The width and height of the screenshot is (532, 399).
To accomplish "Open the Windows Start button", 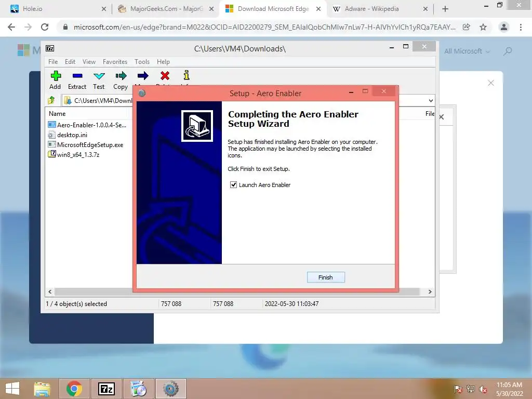I will (x=12, y=389).
